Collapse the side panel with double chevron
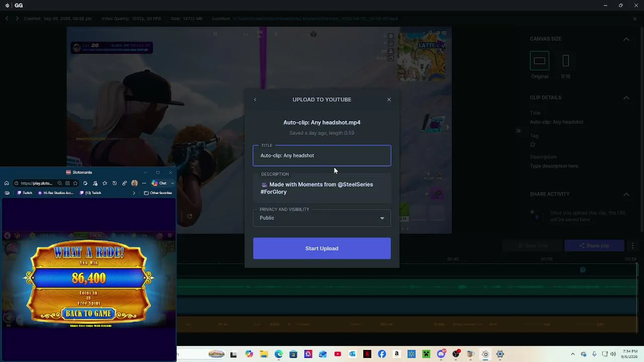Image resolution: width=644 pixels, height=362 pixels. pyautogui.click(x=518, y=131)
